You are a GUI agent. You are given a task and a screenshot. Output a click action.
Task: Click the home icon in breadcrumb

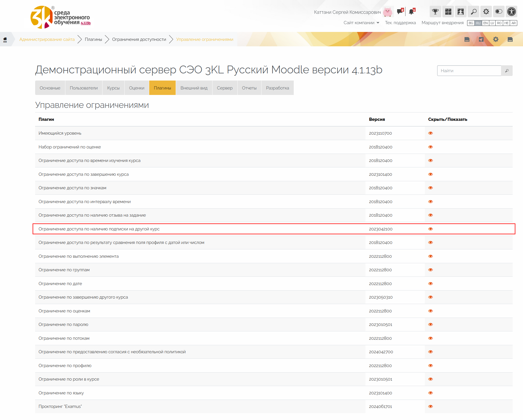(5, 39)
